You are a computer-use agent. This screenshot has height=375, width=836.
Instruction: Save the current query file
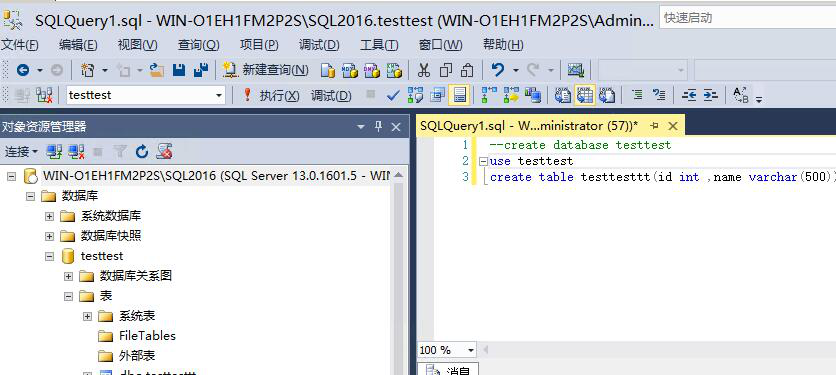[x=179, y=70]
